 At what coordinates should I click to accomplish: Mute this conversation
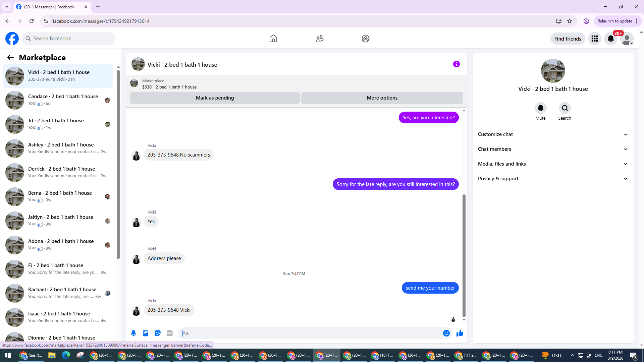tap(540, 108)
